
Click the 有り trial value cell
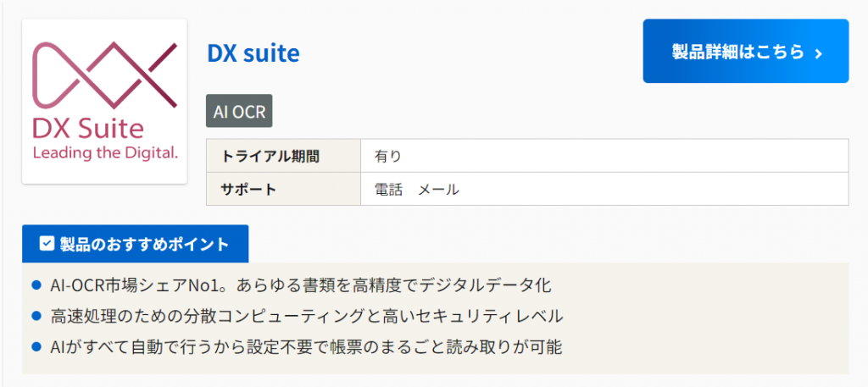tap(388, 156)
